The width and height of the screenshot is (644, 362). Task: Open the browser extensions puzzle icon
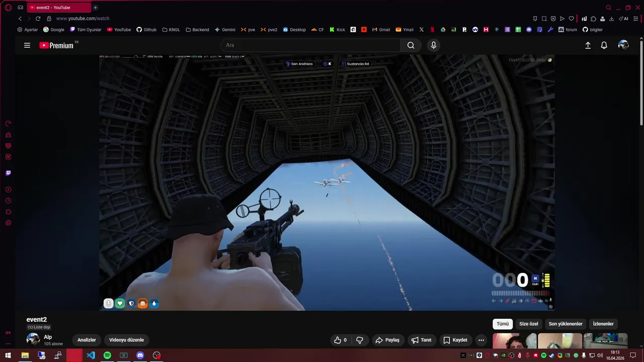(593, 19)
